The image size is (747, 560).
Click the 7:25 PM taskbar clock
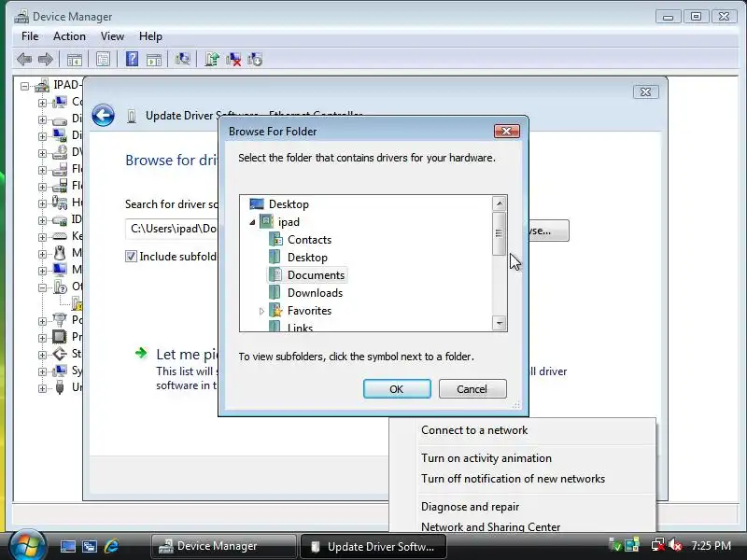(712, 545)
